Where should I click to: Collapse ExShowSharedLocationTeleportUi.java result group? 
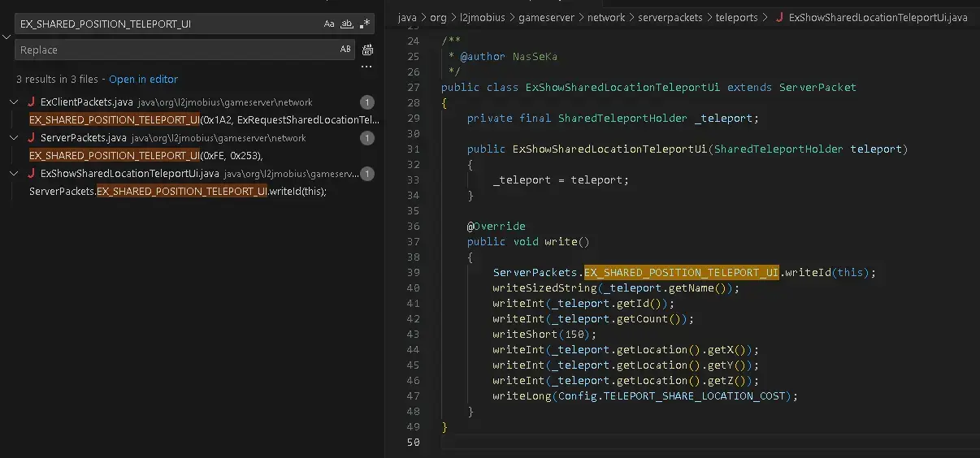click(15, 174)
